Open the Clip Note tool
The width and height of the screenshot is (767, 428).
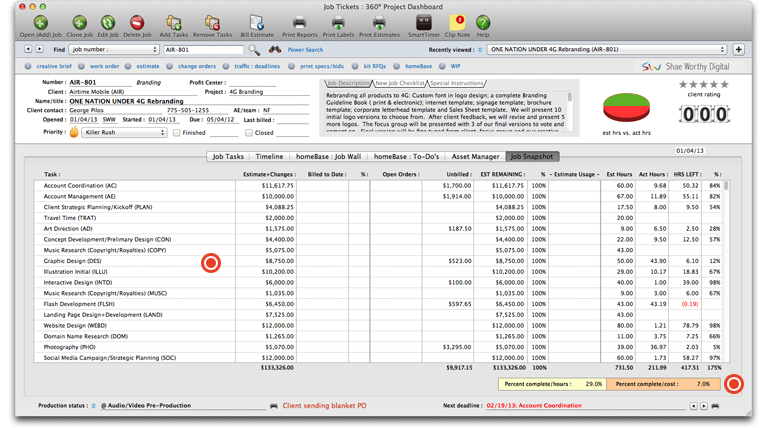(457, 23)
